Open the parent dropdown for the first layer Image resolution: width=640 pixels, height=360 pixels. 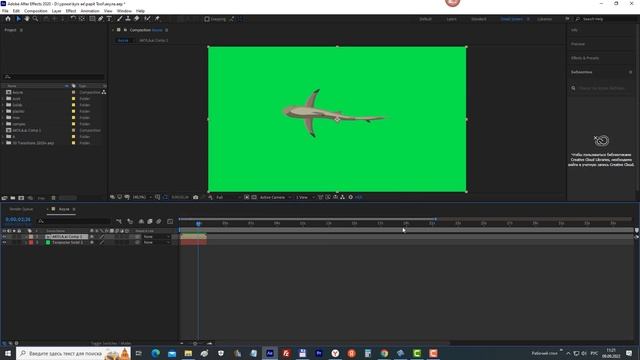click(156, 237)
